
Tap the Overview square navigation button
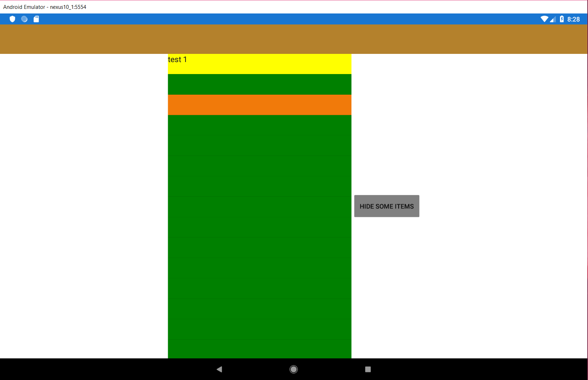(368, 369)
